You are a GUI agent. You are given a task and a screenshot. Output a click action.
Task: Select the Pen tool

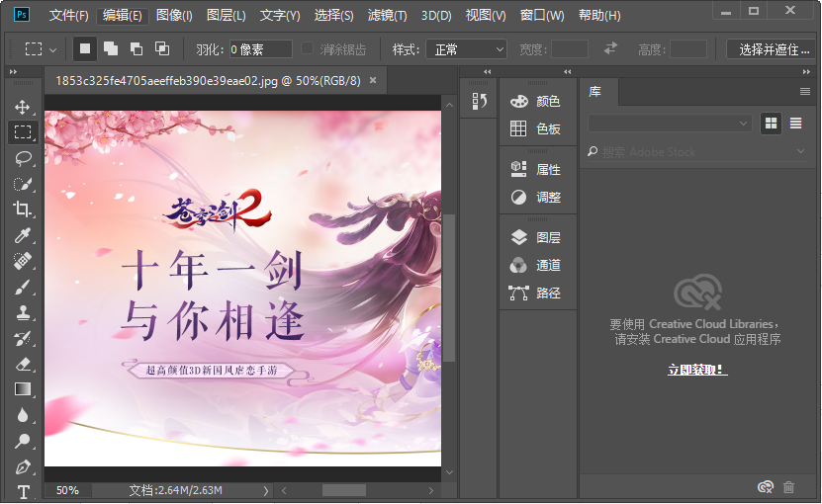pyautogui.click(x=23, y=466)
